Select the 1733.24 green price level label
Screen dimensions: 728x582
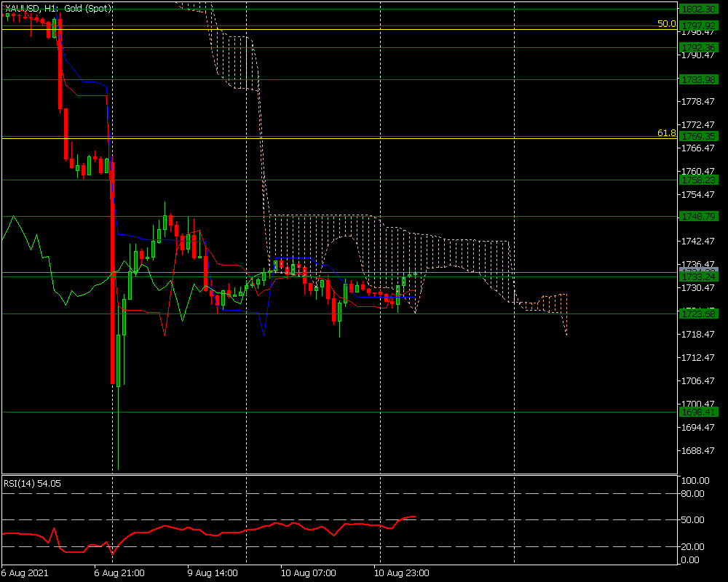point(698,276)
